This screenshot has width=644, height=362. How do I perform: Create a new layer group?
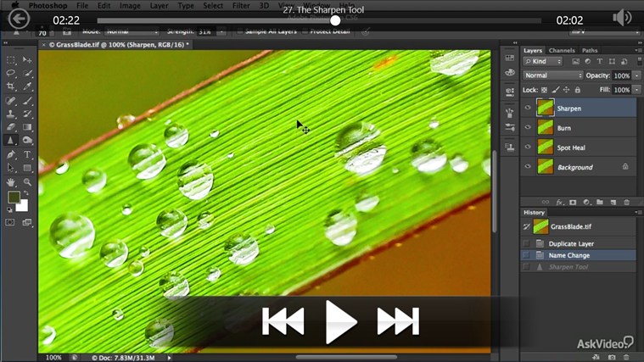pyautogui.click(x=600, y=203)
